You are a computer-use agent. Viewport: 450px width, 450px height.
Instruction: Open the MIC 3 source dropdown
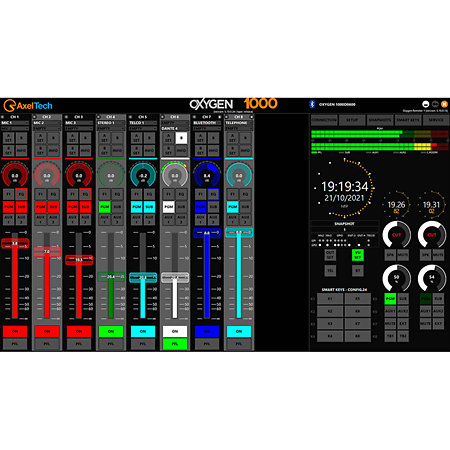(x=79, y=123)
